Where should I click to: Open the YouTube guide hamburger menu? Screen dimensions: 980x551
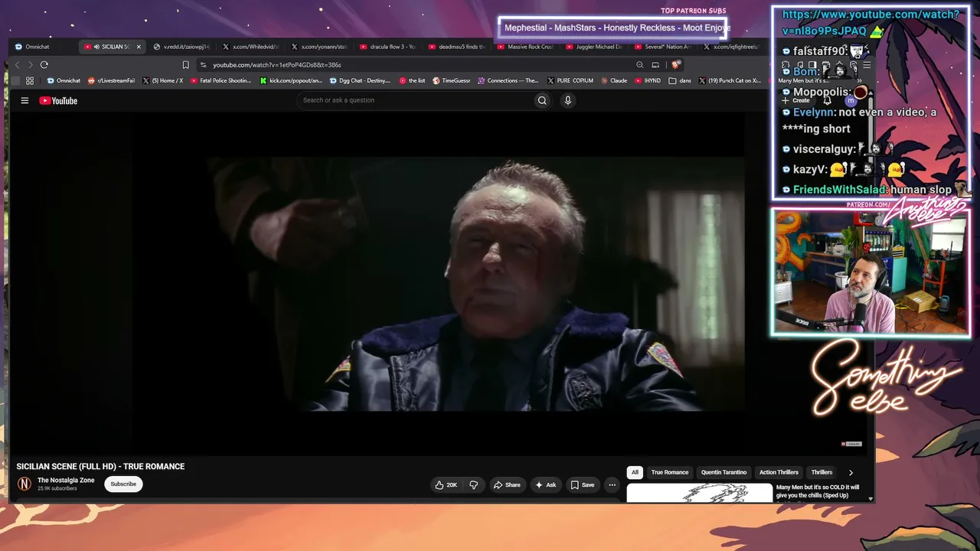(x=24, y=100)
